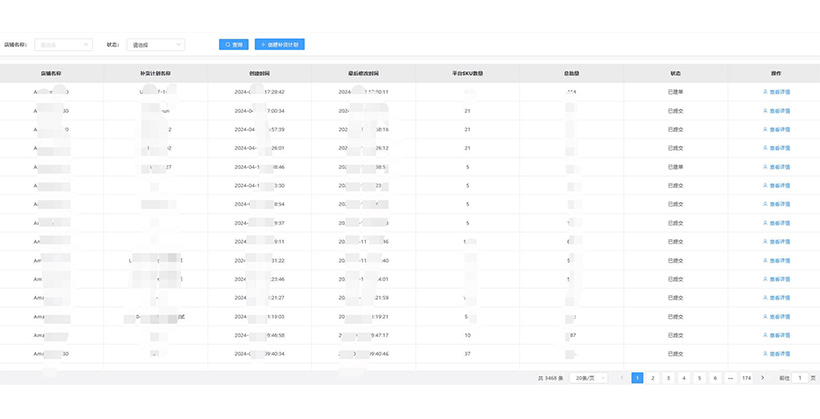Open the 20条/页 page size selector
The image size is (820, 419).
(590, 378)
